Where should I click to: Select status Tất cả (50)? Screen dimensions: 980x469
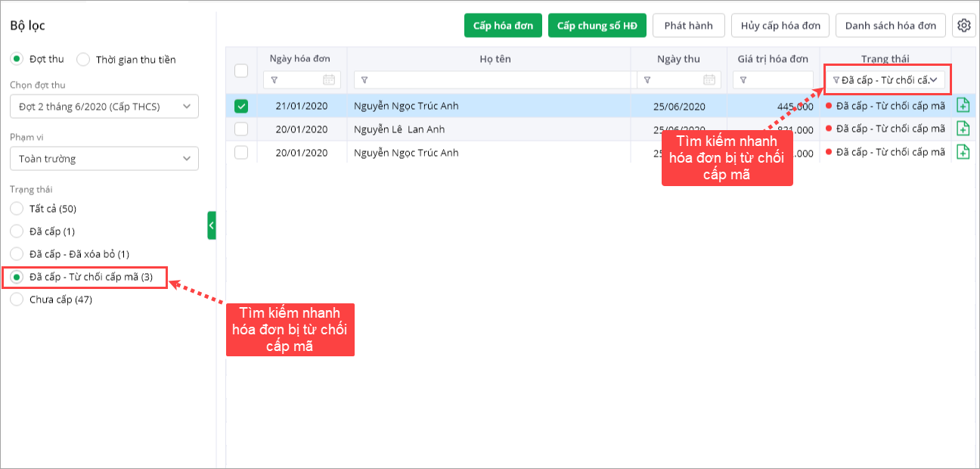(x=17, y=209)
